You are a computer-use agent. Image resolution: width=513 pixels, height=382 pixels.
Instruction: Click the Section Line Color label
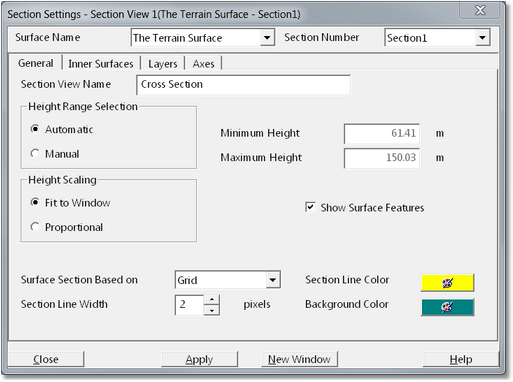pyautogui.click(x=347, y=280)
